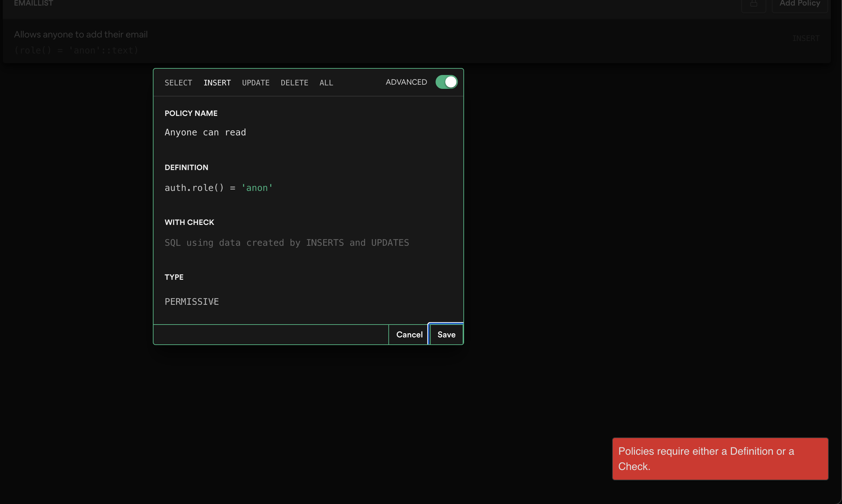
Task: Select the DELETE operation tab
Action: pos(294,83)
